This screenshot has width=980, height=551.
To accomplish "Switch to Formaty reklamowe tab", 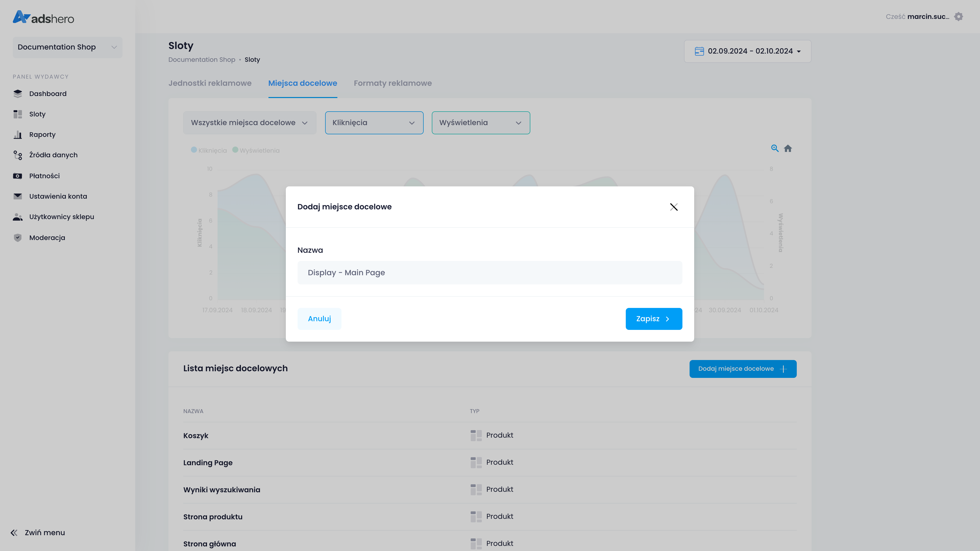I will pyautogui.click(x=393, y=83).
